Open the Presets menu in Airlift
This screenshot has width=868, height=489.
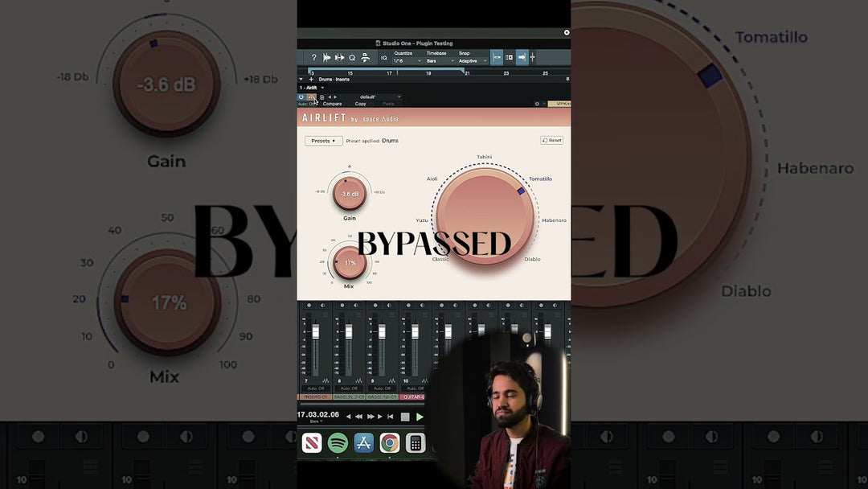[x=323, y=141]
